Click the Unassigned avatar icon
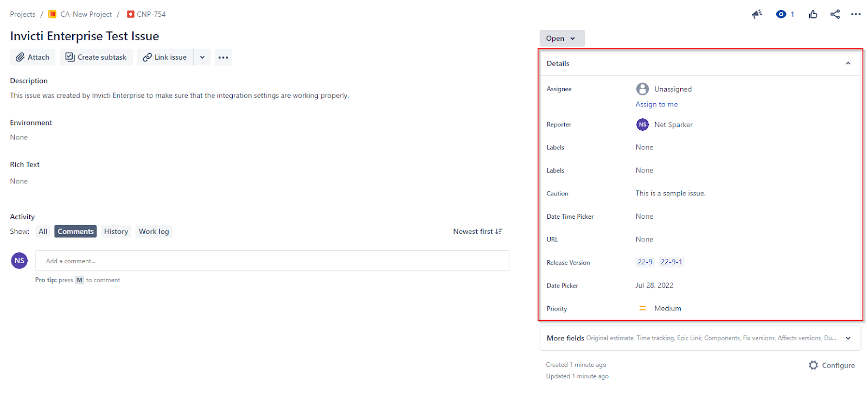 point(642,88)
